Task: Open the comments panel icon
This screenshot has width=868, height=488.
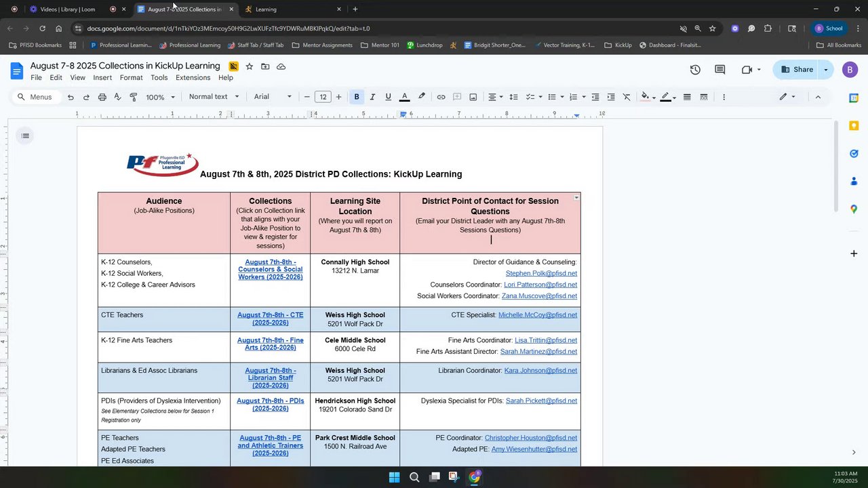Action: tap(719, 70)
